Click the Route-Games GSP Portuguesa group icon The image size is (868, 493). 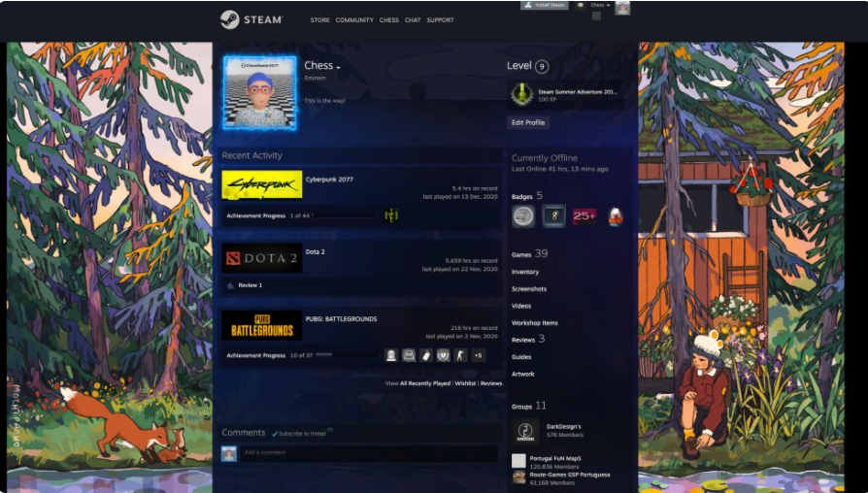[x=518, y=477]
